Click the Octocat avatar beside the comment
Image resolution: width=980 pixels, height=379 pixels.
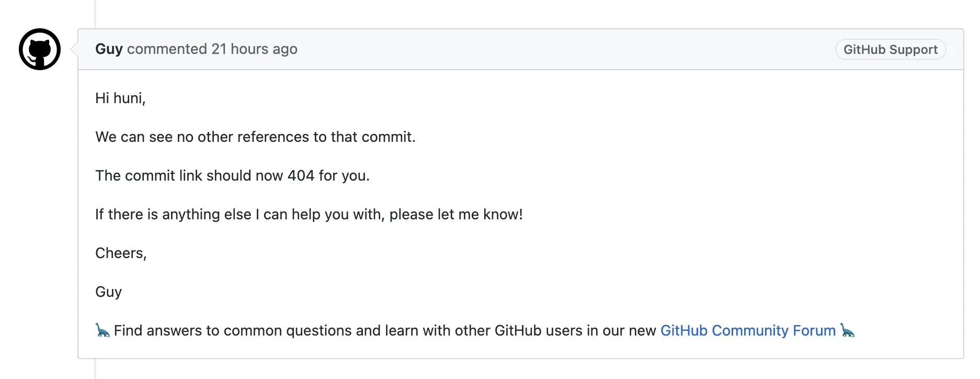click(x=40, y=49)
